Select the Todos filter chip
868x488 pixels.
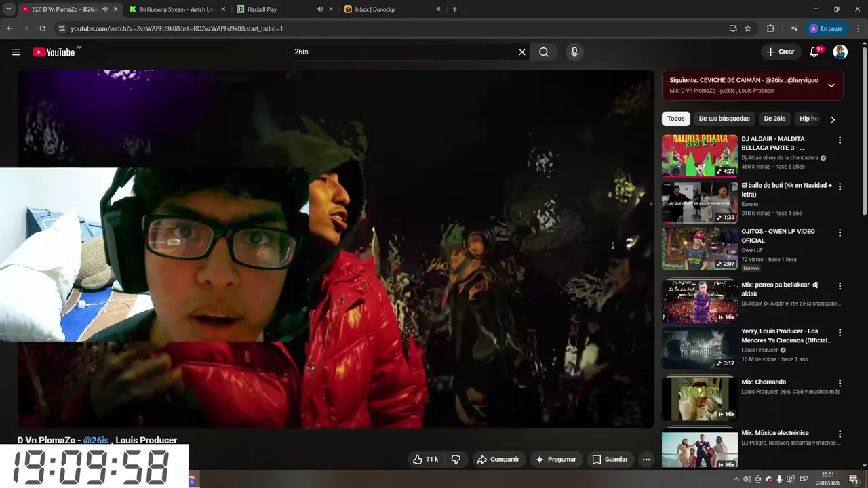(676, 119)
